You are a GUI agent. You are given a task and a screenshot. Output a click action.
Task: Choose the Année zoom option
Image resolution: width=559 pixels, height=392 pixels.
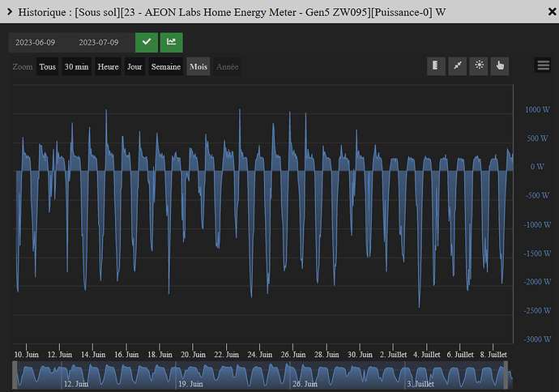click(x=227, y=67)
